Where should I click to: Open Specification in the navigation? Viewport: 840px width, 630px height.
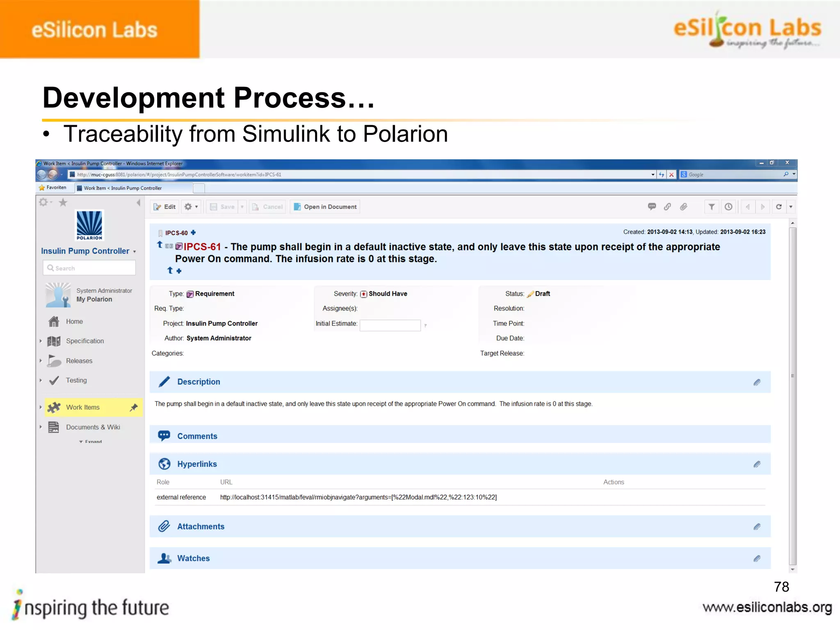tap(85, 341)
